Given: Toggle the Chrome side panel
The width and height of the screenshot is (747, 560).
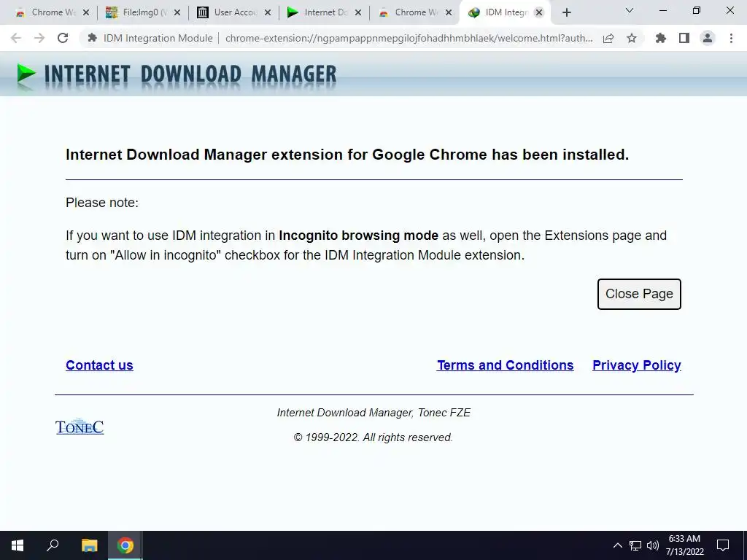Looking at the screenshot, I should 684,38.
